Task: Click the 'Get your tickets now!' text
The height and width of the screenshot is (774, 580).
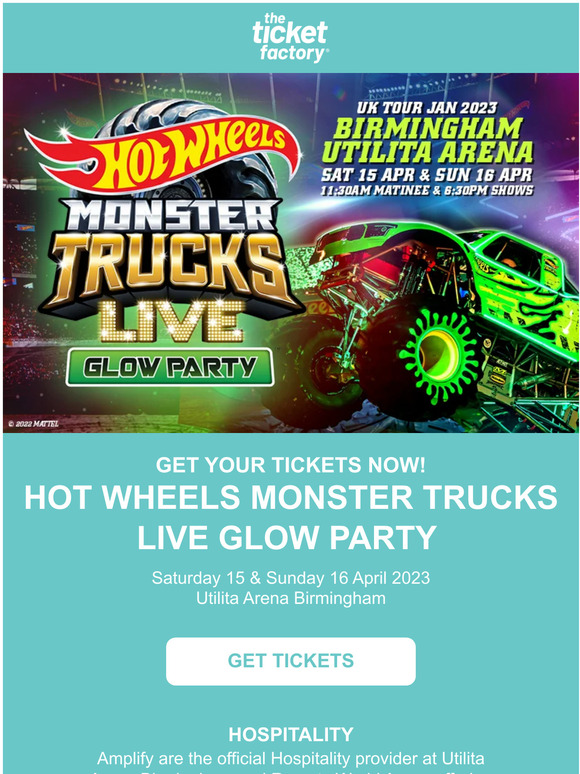Action: 290,465
